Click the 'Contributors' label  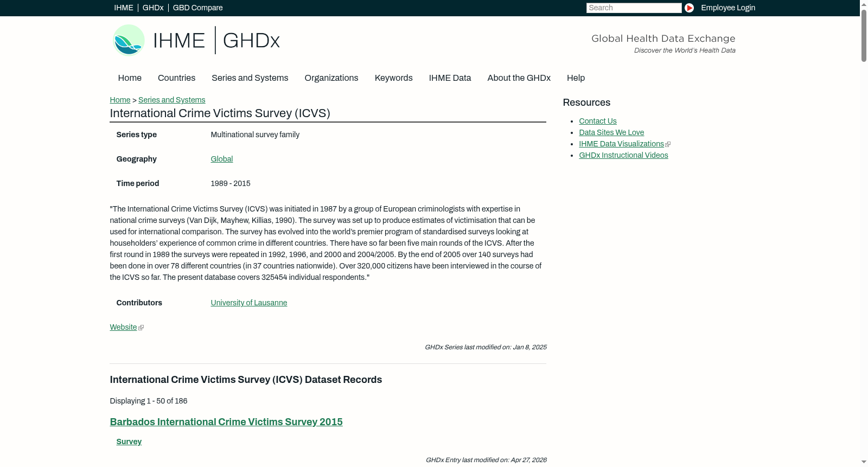(x=139, y=303)
